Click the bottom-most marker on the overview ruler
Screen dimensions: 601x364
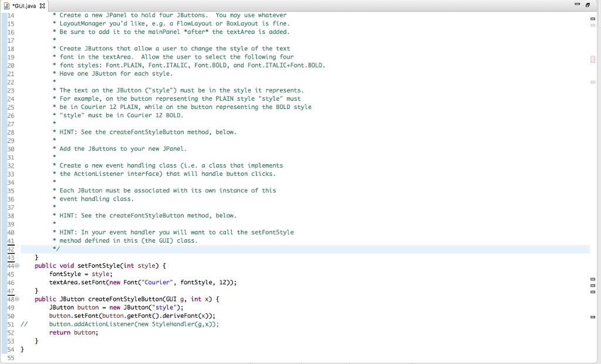tap(592, 317)
